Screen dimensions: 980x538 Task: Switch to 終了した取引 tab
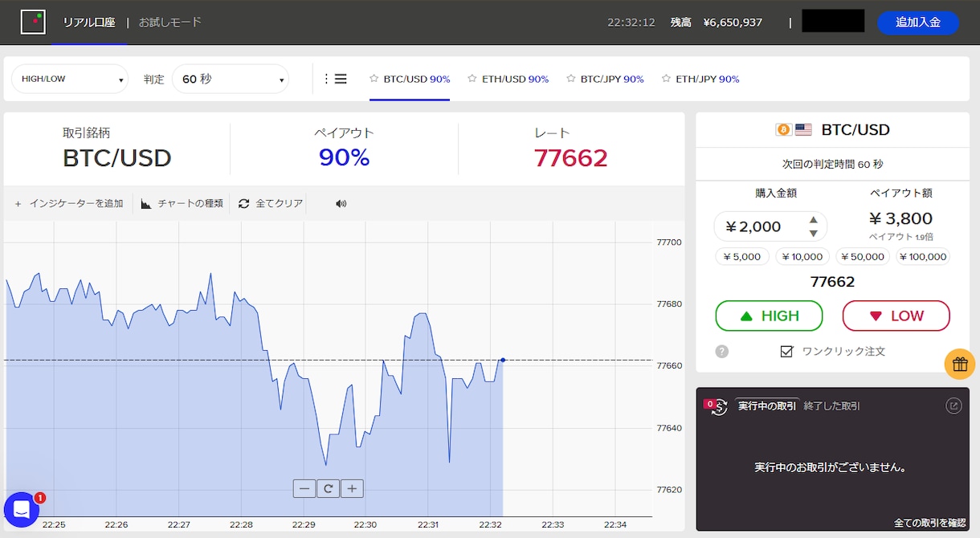click(x=832, y=406)
